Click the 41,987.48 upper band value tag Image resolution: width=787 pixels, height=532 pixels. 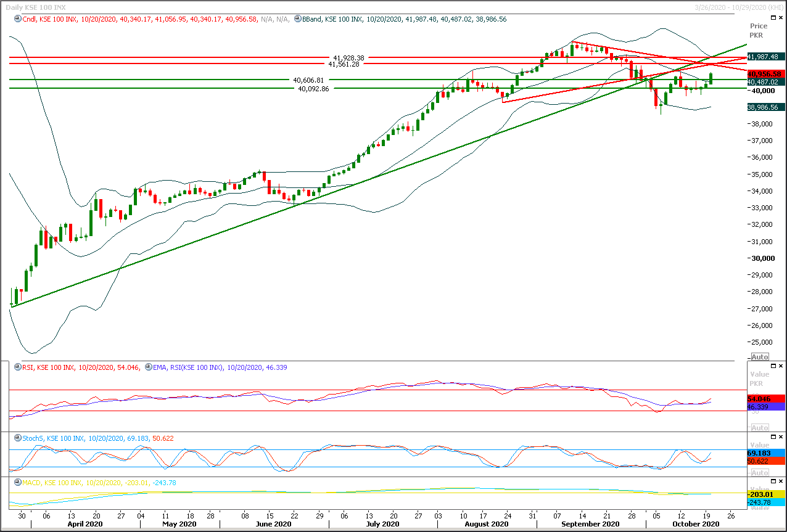[x=765, y=57]
